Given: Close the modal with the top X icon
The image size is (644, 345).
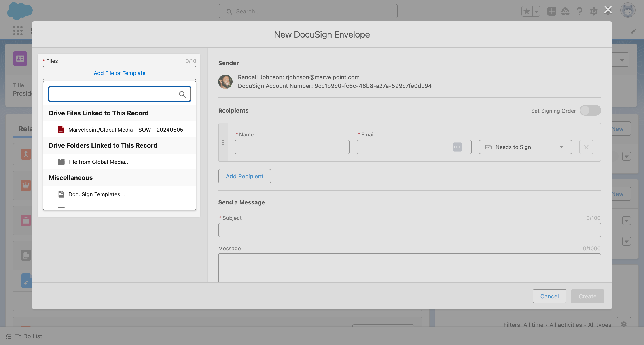Looking at the screenshot, I should pos(608,10).
